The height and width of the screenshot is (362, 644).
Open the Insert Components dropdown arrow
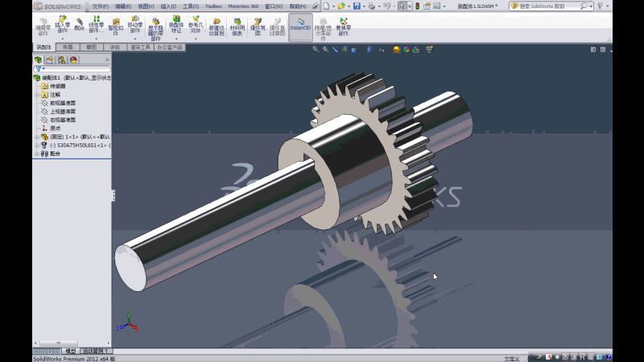[63, 39]
